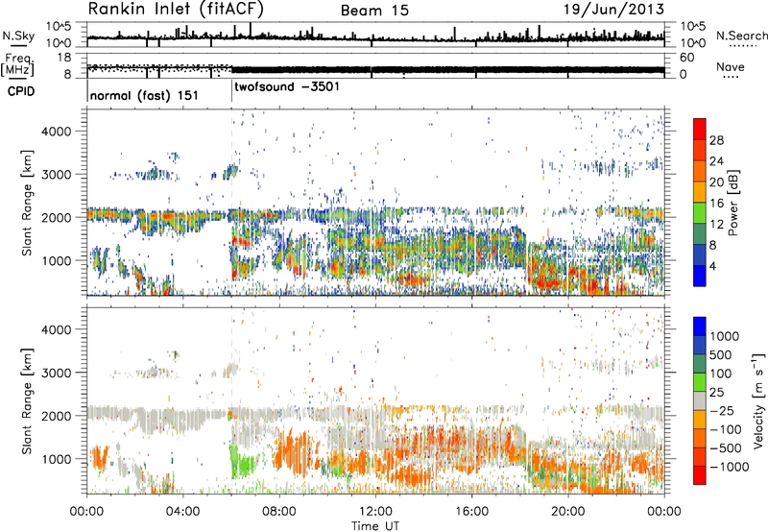Screen dimensions: 768x532
Task: Click the '4' tick on the power scale
Action: point(712,266)
